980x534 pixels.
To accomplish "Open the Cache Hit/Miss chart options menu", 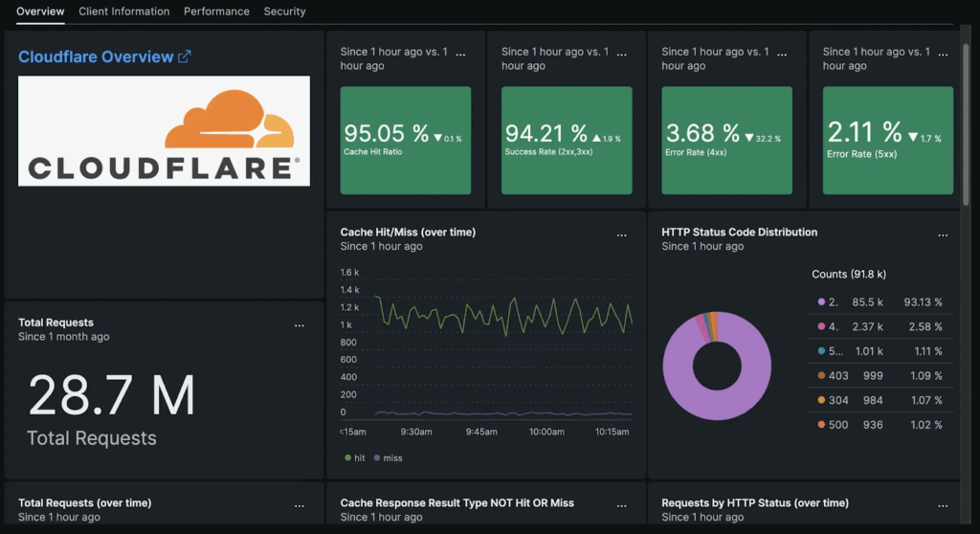I will tap(621, 234).
